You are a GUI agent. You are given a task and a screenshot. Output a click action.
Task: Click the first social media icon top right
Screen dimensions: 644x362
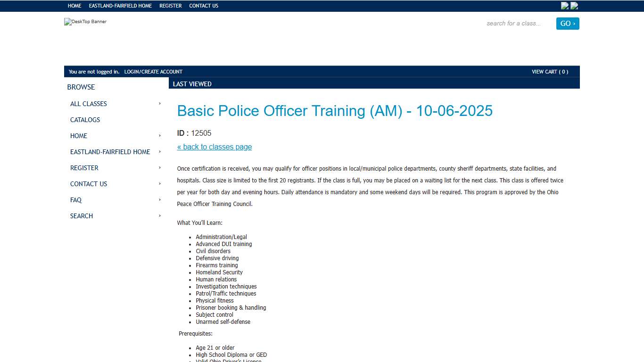(565, 6)
